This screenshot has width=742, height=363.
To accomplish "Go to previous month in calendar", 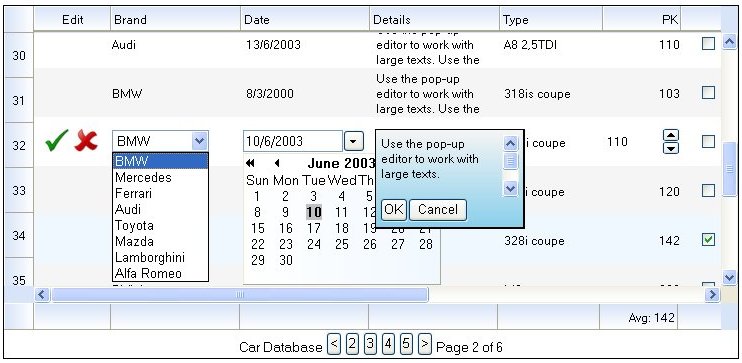I will [x=277, y=163].
